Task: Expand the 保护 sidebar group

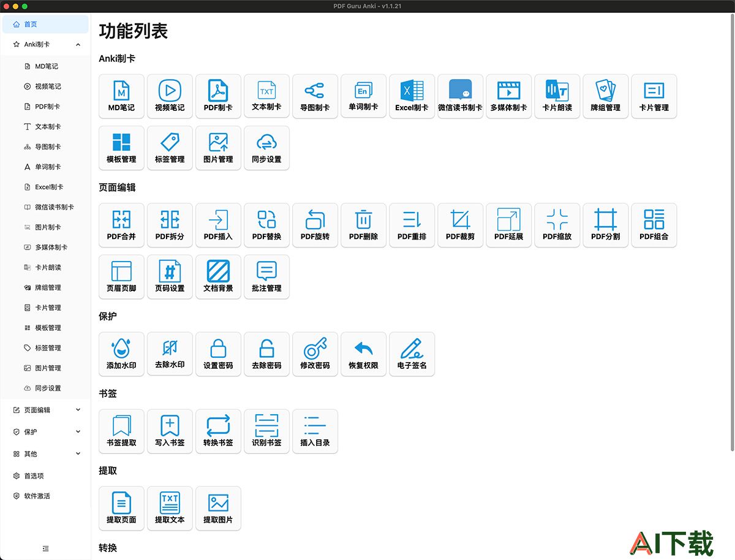Action: 45,432
